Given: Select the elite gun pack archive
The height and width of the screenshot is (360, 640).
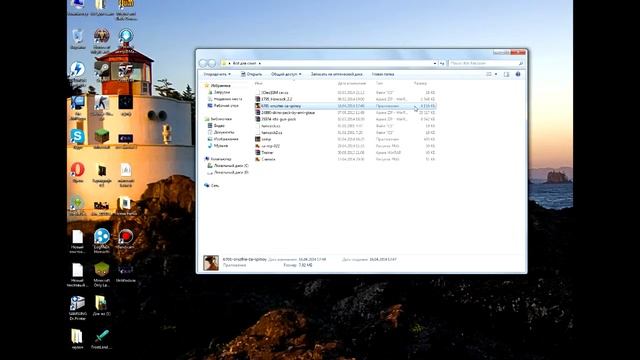Looking at the screenshot, I should (x=278, y=119).
